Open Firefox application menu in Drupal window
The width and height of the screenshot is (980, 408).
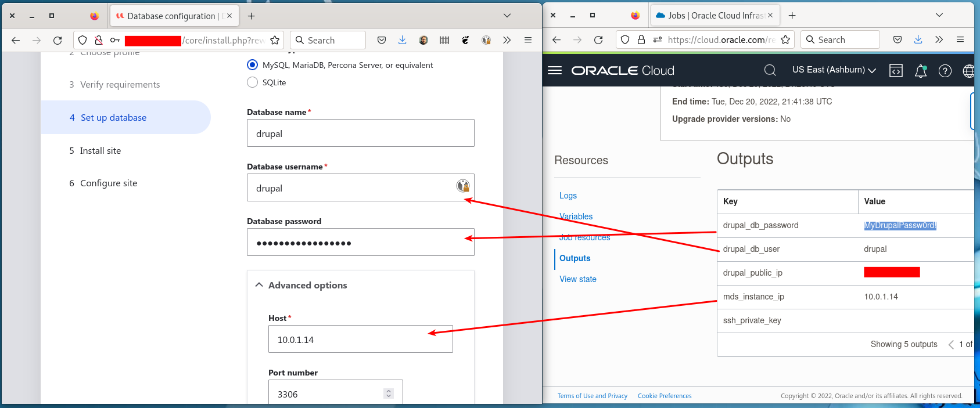click(x=528, y=40)
